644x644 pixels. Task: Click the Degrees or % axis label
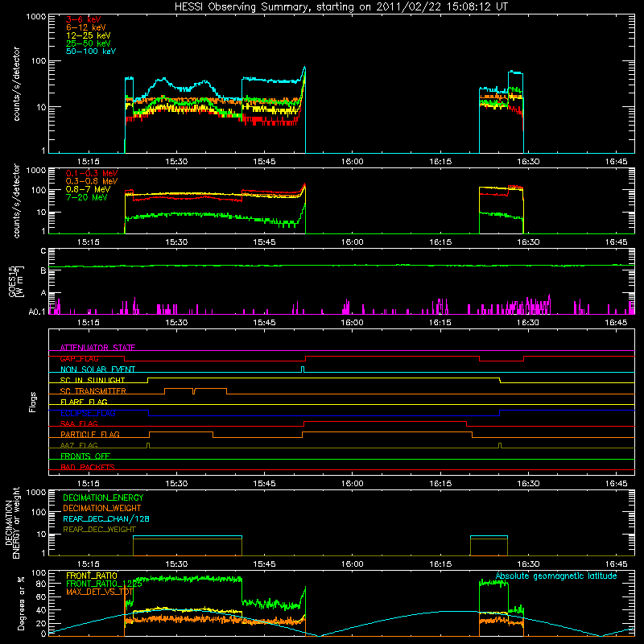coord(21,603)
